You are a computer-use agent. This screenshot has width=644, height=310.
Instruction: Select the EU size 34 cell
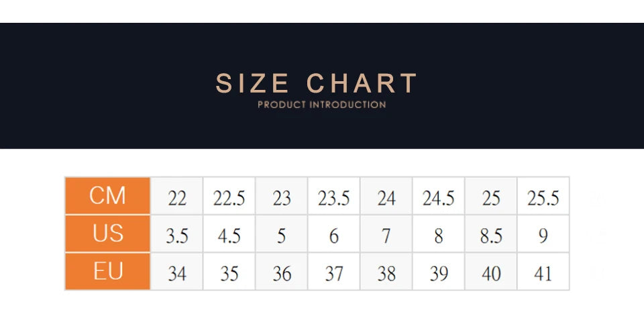click(x=177, y=271)
